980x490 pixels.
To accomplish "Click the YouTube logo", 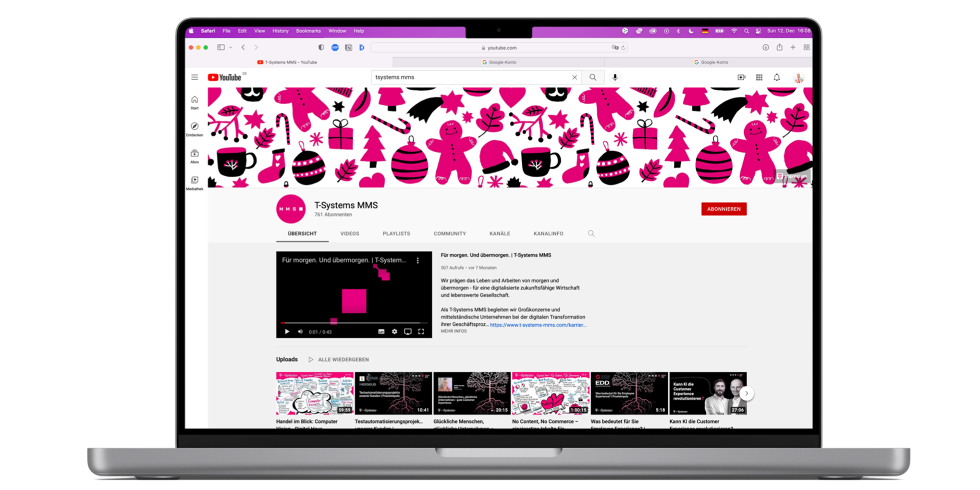I will pyautogui.click(x=225, y=78).
